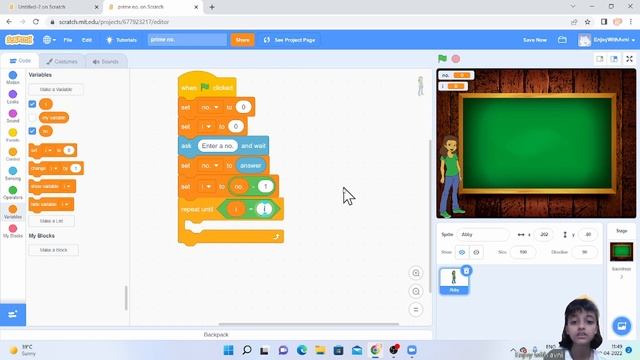Open the Sound blocks category
This screenshot has width=640, height=360.
13,116
